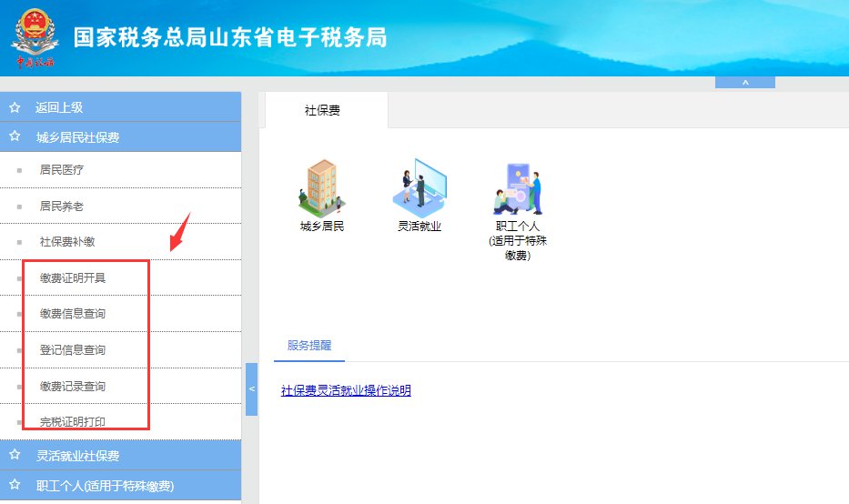Select 居民养老 in the sidebar

pyautogui.click(x=62, y=206)
